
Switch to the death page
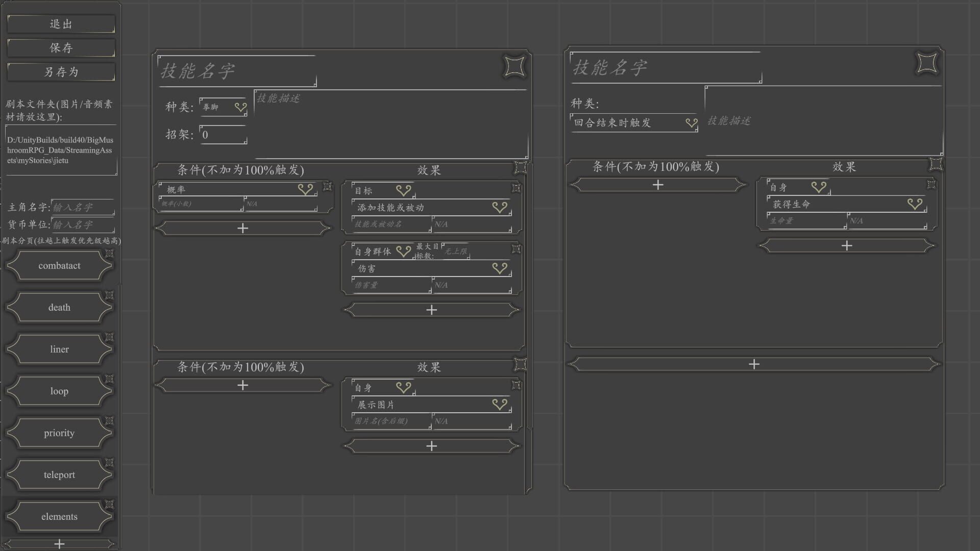pos(59,308)
